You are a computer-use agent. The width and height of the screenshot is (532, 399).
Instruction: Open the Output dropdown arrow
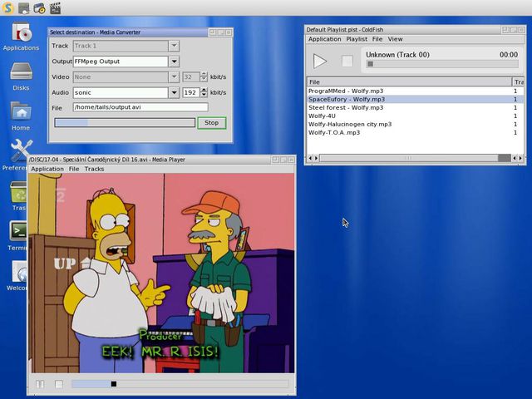[x=174, y=62]
